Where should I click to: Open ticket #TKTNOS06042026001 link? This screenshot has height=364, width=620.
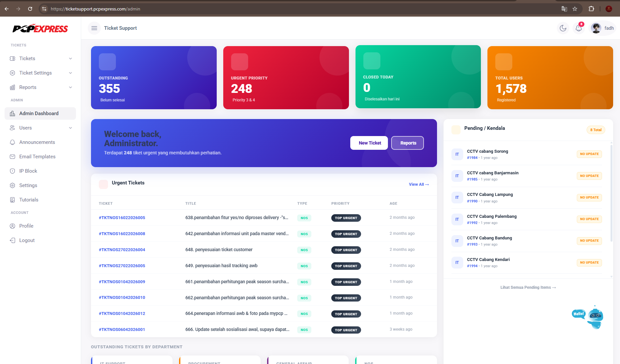pos(122,330)
